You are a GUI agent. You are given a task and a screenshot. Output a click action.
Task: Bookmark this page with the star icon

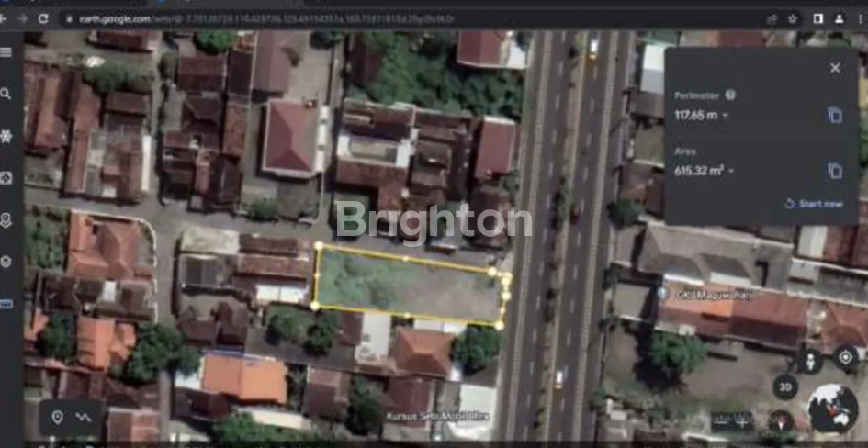pyautogui.click(x=793, y=18)
